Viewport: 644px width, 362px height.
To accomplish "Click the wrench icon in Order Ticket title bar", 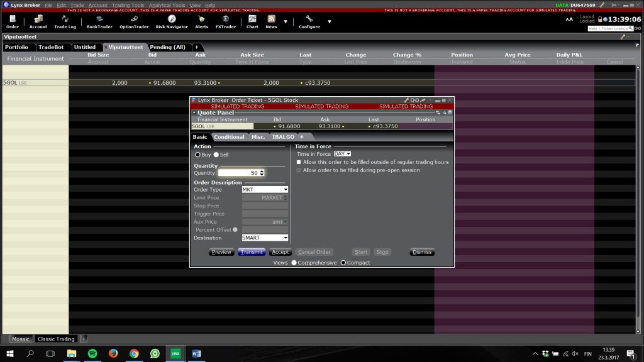I will click(x=406, y=100).
